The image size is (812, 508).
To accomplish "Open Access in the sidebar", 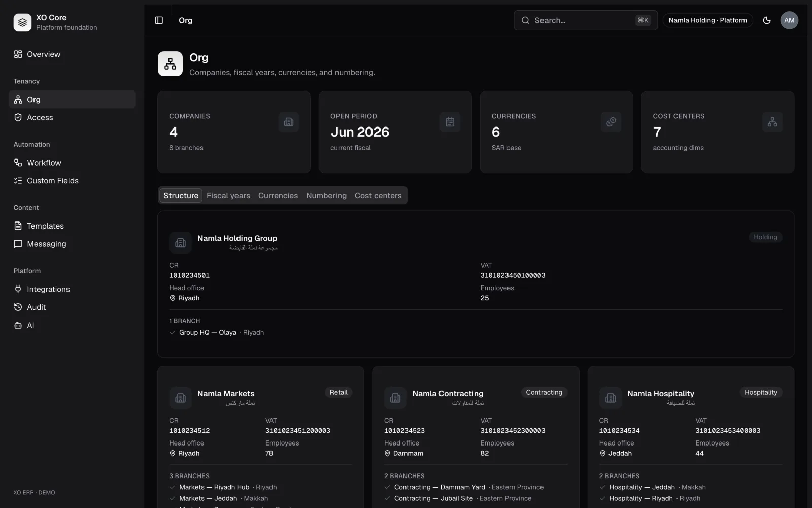I will (72, 117).
